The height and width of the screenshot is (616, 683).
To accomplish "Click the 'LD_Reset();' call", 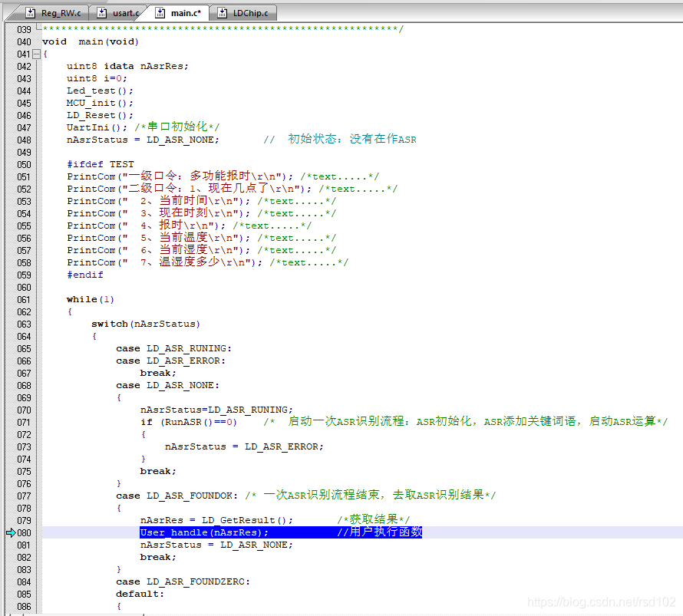I will click(100, 115).
